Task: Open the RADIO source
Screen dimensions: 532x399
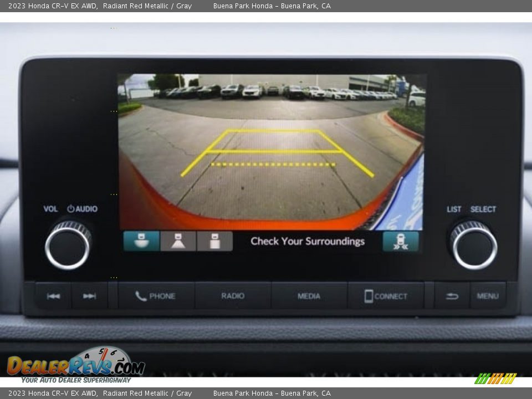Action: coord(233,296)
